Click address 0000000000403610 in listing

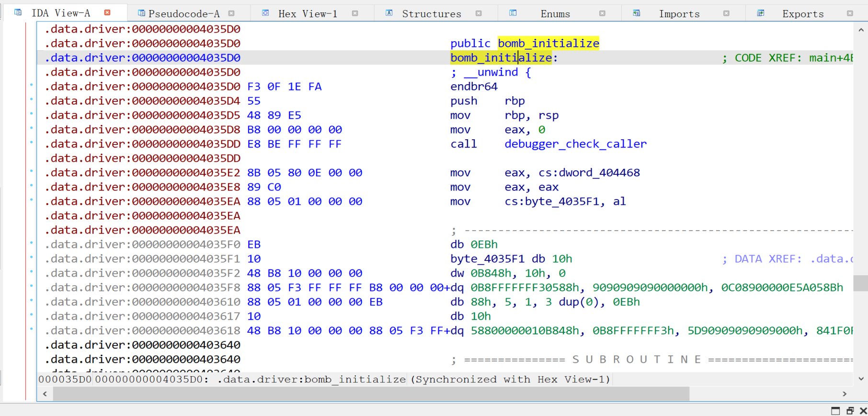pos(186,302)
